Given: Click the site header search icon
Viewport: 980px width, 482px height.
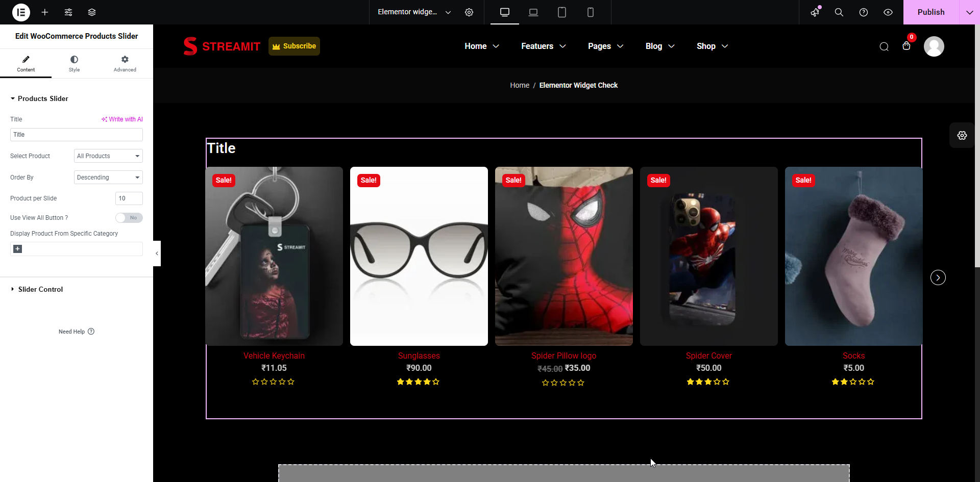Looking at the screenshot, I should pos(884,46).
